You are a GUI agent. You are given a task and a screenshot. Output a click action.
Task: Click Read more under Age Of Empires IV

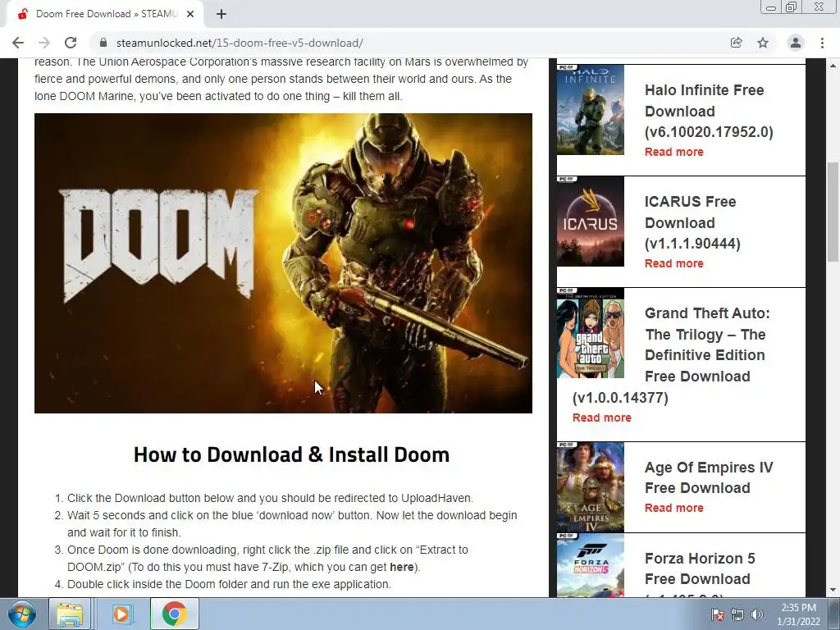(674, 508)
